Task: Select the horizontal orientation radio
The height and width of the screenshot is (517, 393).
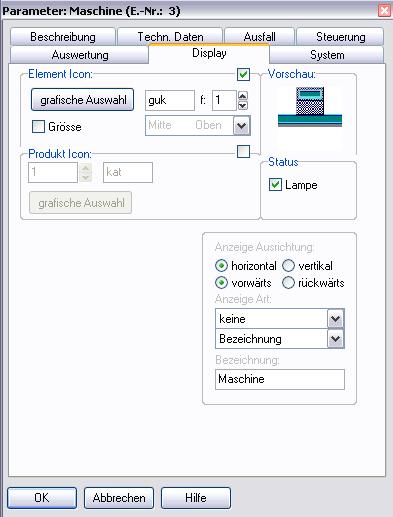Action: [x=221, y=266]
